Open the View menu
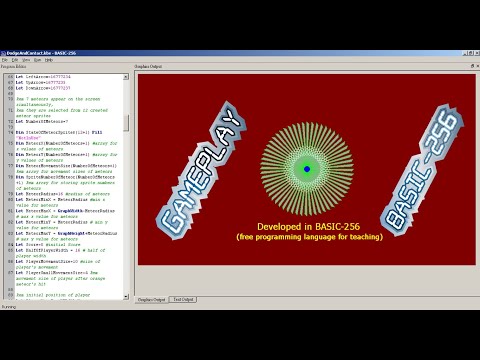Viewport: 480px width, 360px height. click(26, 60)
